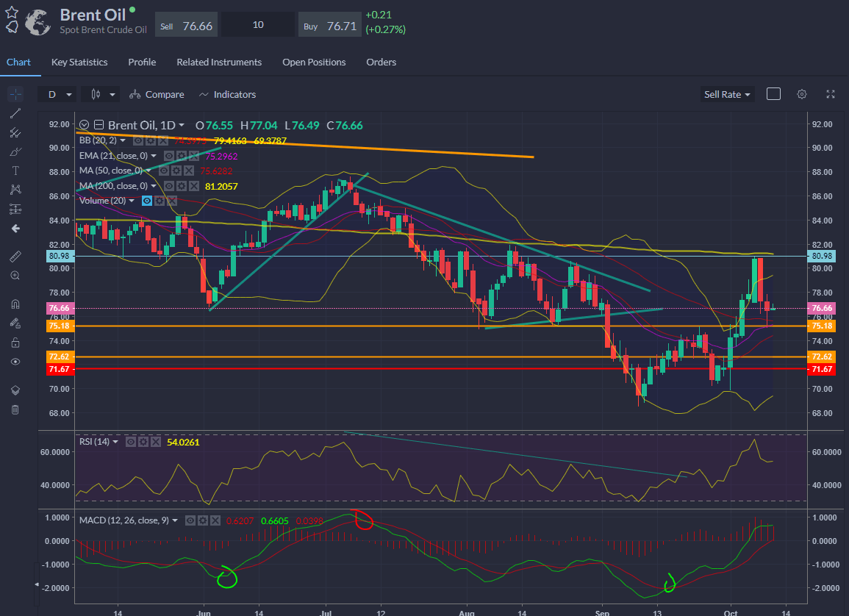This screenshot has width=849, height=616.
Task: Expand the Sell Rate dropdown
Action: [728, 94]
